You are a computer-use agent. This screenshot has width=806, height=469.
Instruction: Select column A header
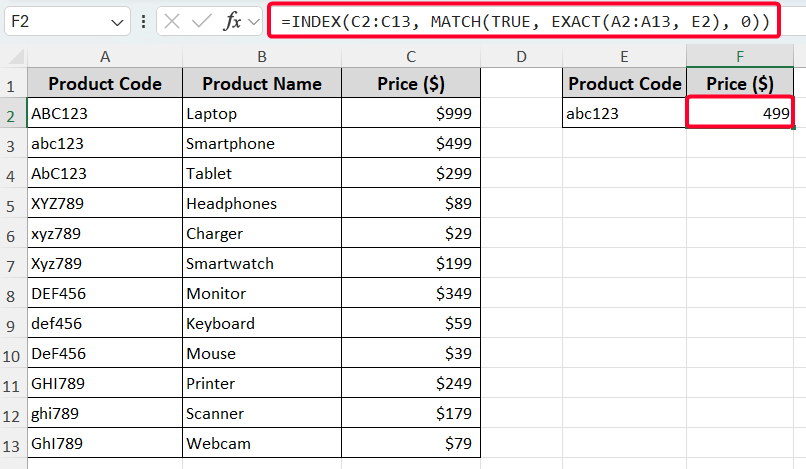(x=104, y=57)
